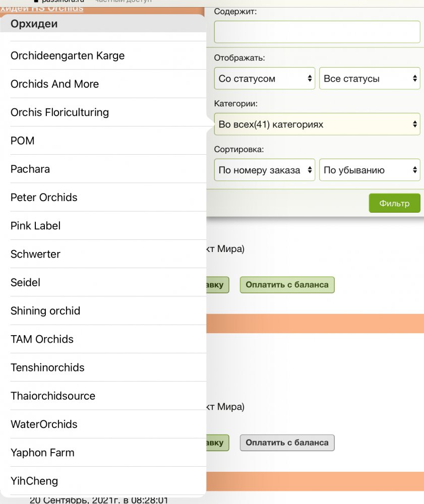The image size is (424, 504).
Task: Select Orchideengarten Karge from the list
Action: [x=68, y=55]
